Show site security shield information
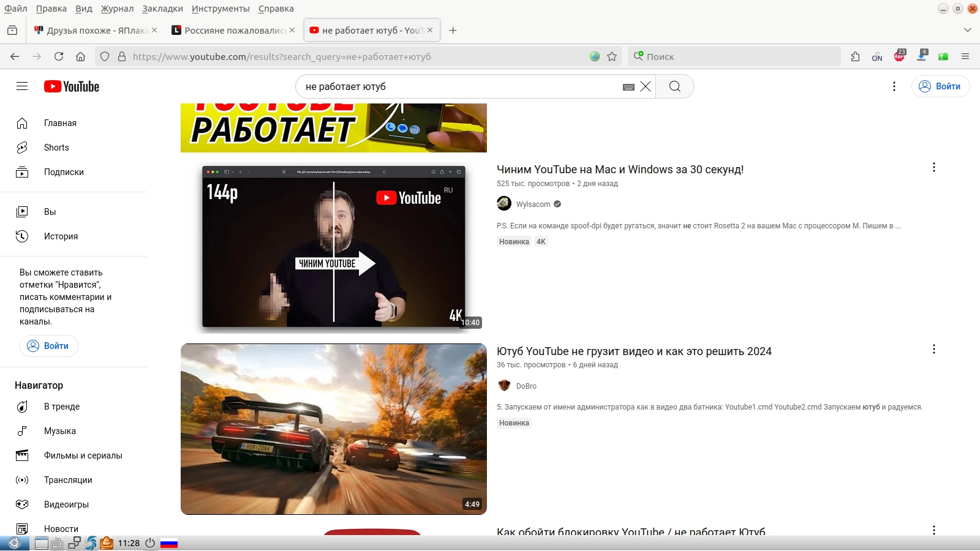980x551 pixels. coord(105,56)
